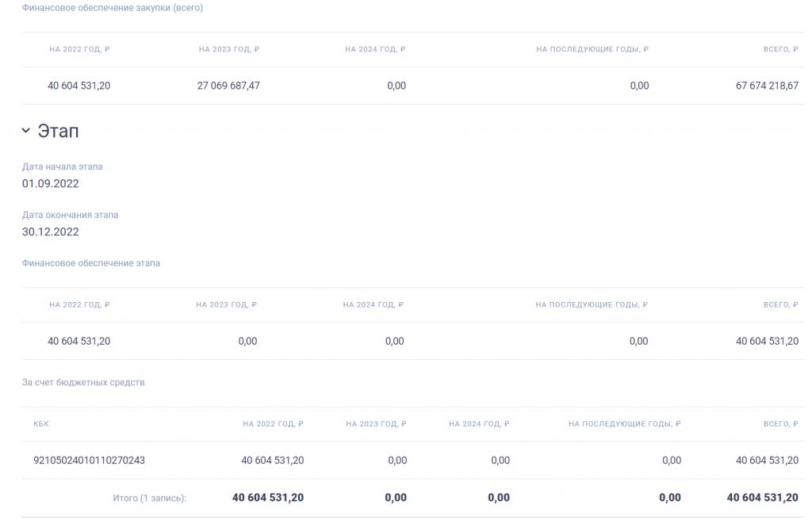Click the Этап section heading
Image resolution: width=812 pixels, height=520 pixels.
coord(58,132)
